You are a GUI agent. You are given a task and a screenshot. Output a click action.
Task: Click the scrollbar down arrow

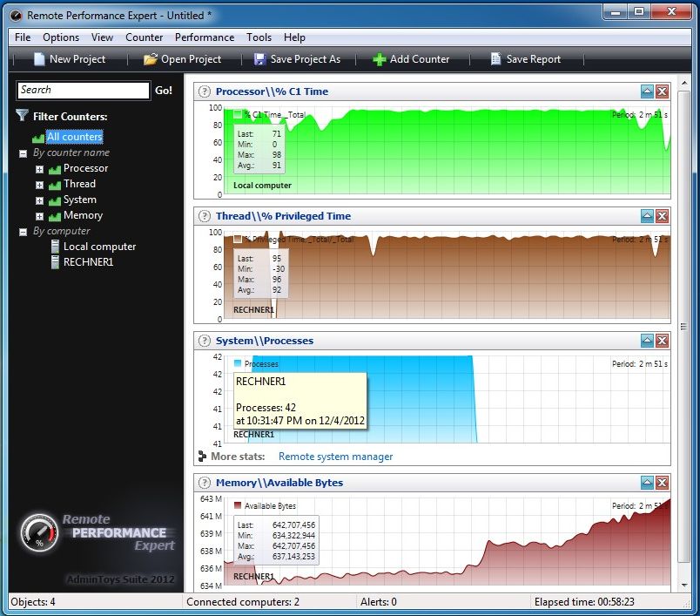point(684,585)
